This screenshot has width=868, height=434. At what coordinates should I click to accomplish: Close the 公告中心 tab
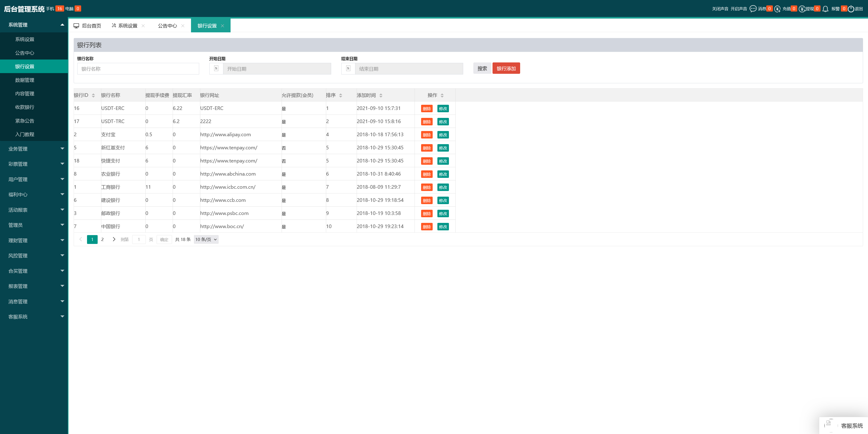coord(183,26)
